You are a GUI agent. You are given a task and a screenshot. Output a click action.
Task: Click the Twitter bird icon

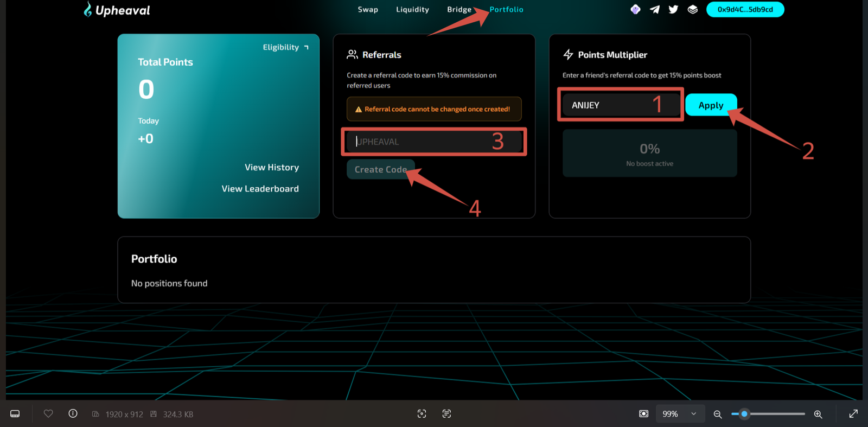pyautogui.click(x=673, y=9)
